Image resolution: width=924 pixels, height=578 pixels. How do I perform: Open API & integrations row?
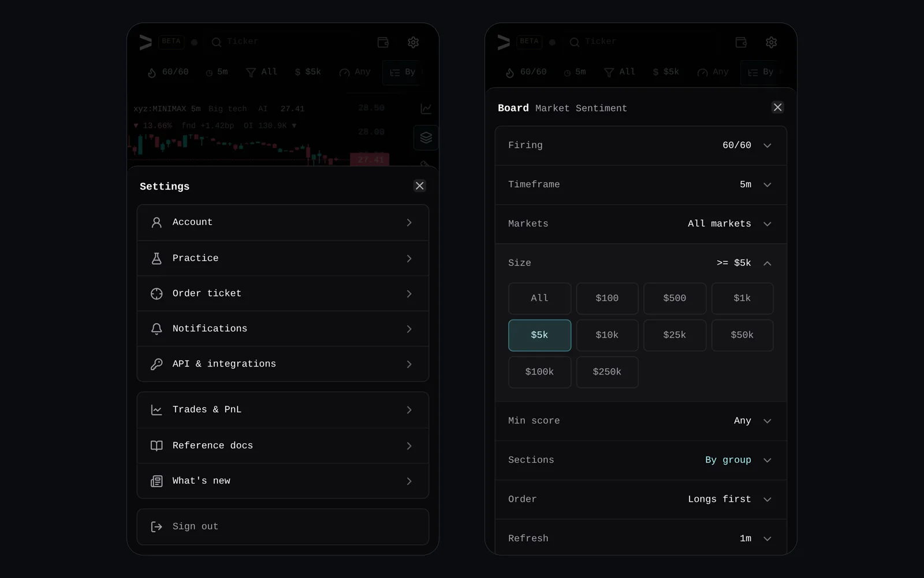pyautogui.click(x=283, y=364)
